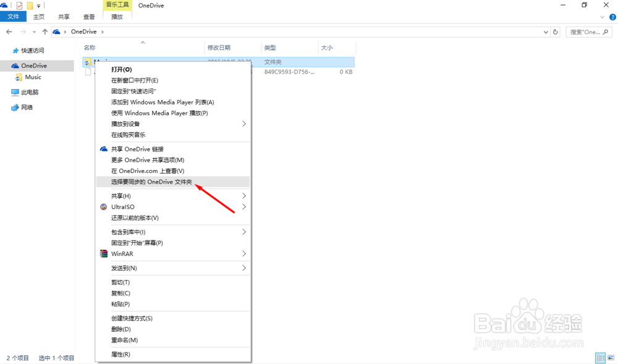The height and width of the screenshot is (364, 618).
Task: Expand the 共享(H) submenu
Action: [172, 196]
